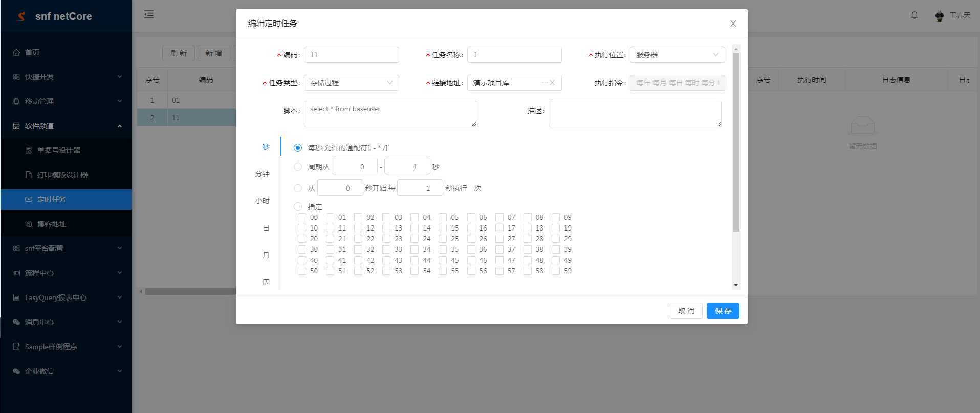The width and height of the screenshot is (980, 413).
Task: Select the 每秒 radio button
Action: point(298,148)
